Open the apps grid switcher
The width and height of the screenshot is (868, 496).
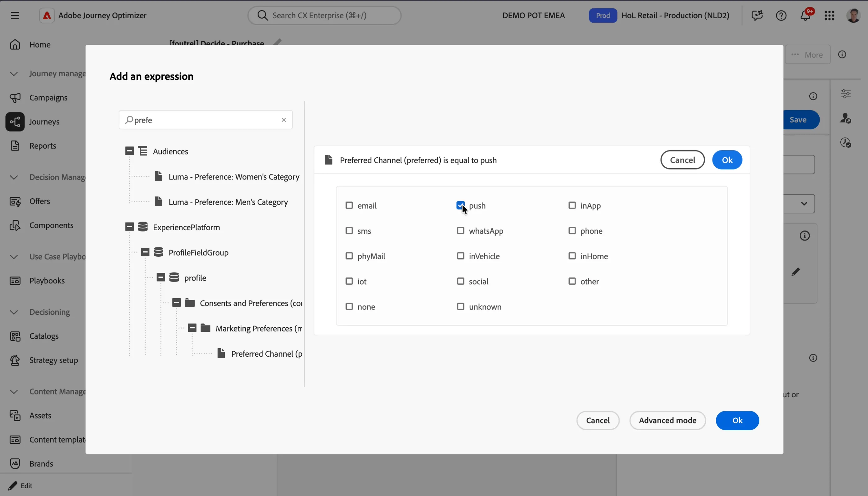pyautogui.click(x=830, y=15)
